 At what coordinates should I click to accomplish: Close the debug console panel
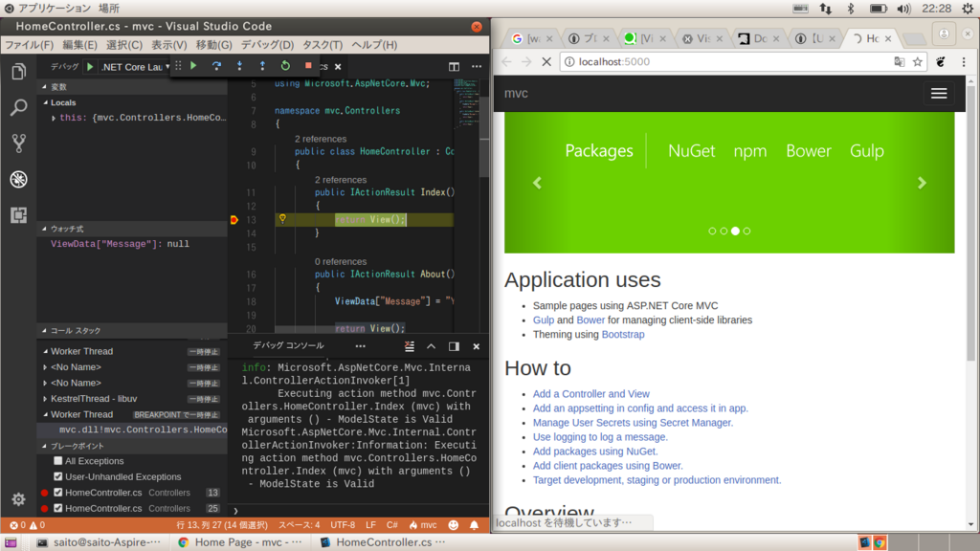point(477,346)
